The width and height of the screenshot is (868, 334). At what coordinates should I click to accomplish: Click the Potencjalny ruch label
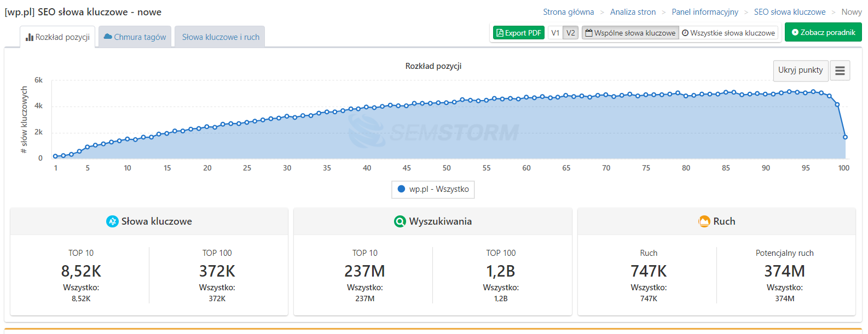pos(784,253)
